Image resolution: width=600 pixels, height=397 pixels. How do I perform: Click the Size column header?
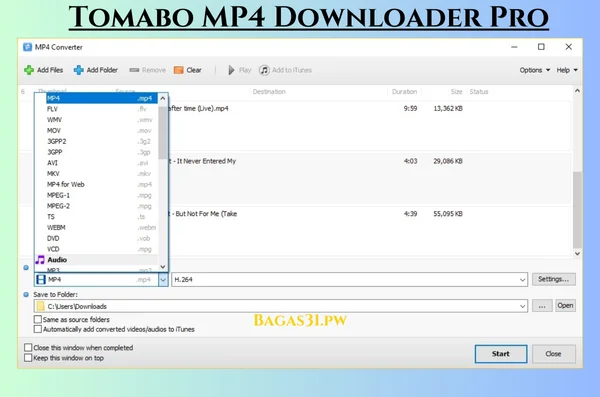click(456, 91)
